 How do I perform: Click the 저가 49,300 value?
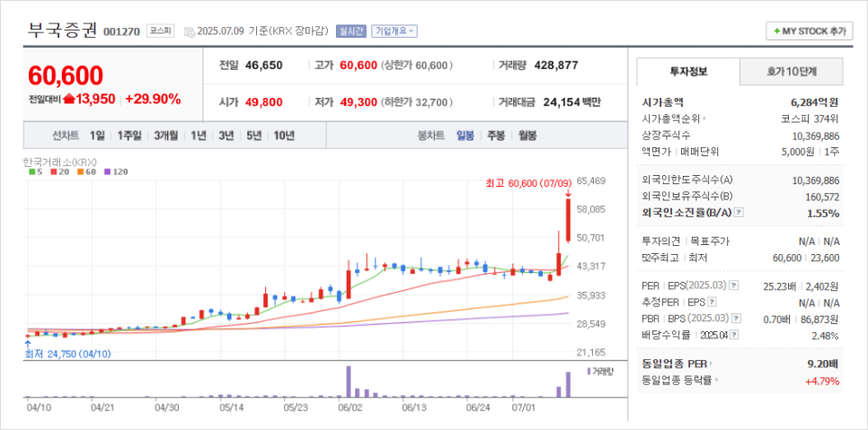coord(359,102)
